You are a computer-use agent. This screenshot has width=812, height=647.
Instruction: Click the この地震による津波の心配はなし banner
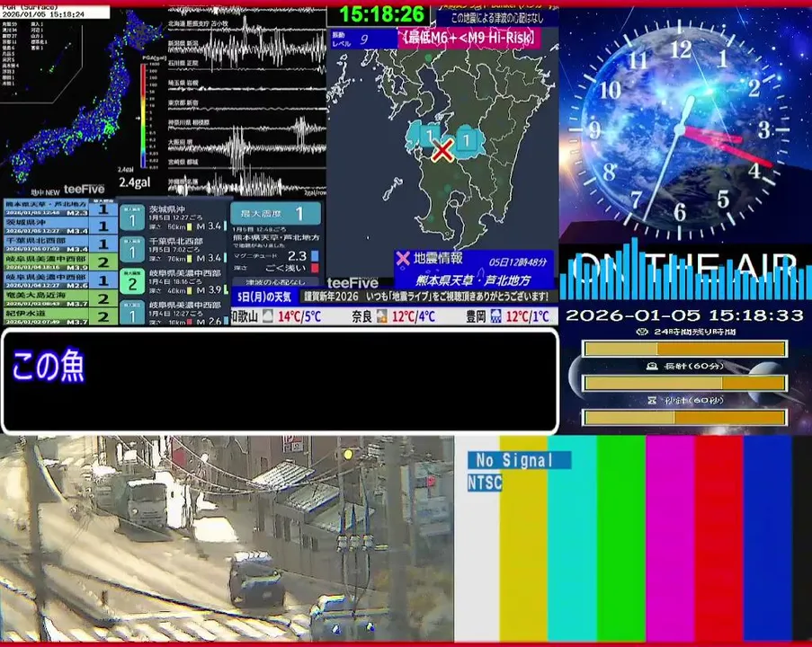point(496,18)
